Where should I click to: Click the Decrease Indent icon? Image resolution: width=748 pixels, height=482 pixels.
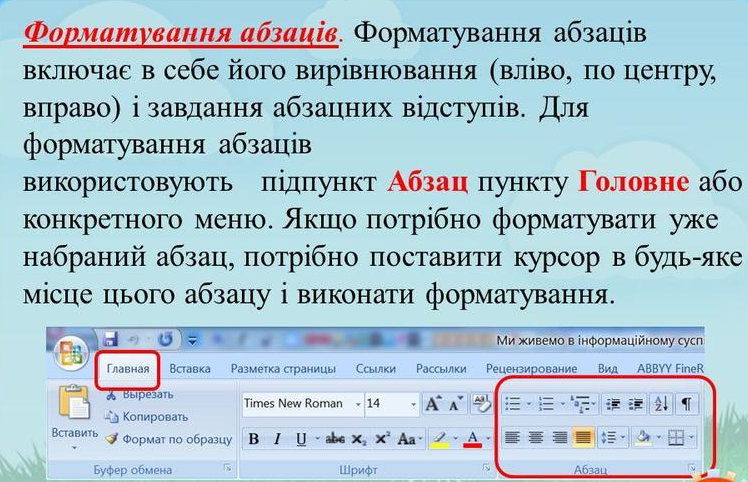(613, 404)
